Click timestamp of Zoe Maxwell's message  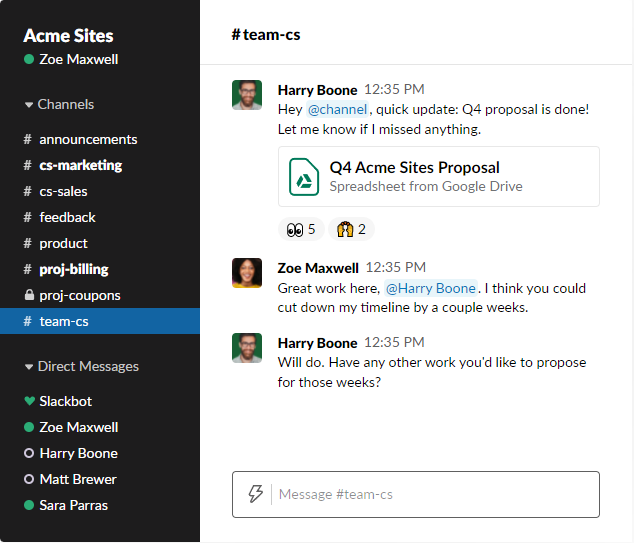pos(395,267)
